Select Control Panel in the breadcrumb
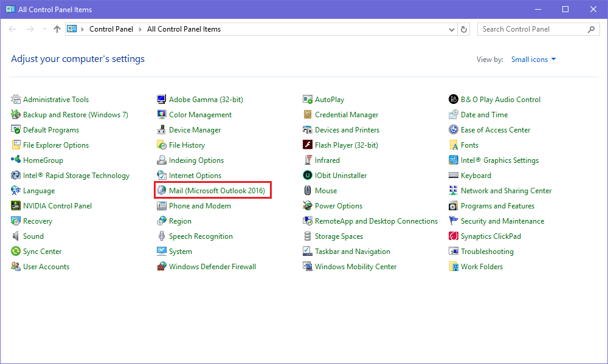Image resolution: width=608 pixels, height=364 pixels. (111, 29)
